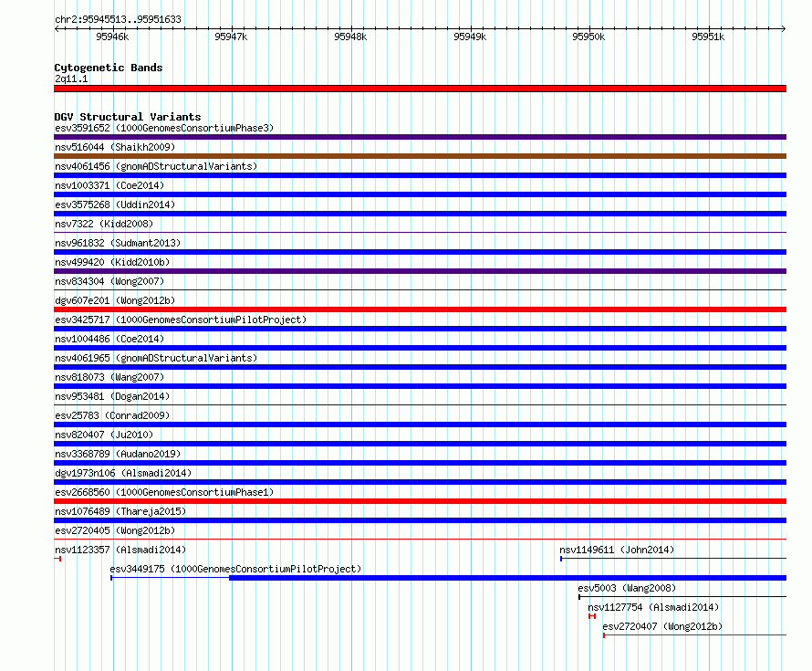Click the ruler's right scroll arrow
Image resolution: width=812 pixels, height=671 pixels.
[x=784, y=29]
